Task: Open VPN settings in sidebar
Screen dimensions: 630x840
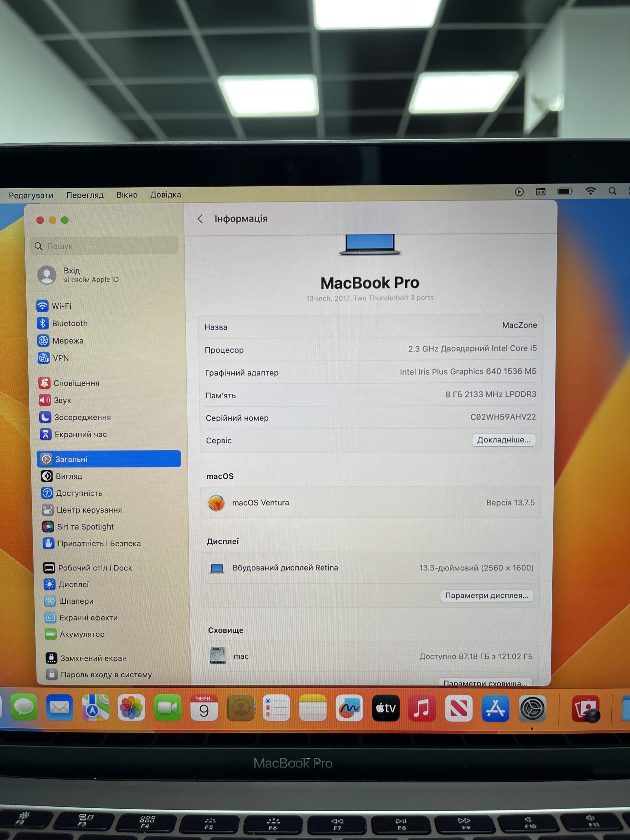Action: (x=53, y=358)
